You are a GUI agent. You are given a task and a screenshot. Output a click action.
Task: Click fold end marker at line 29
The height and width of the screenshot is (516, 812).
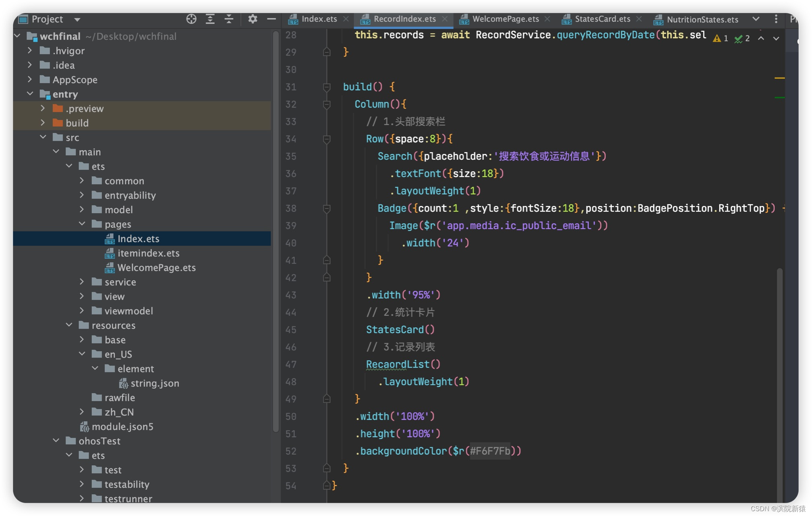[327, 52]
